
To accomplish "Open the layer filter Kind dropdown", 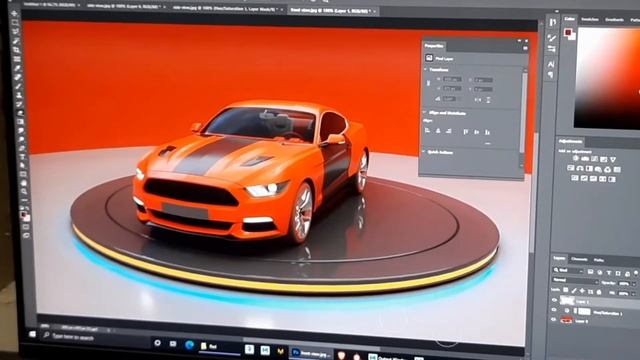I will [568, 271].
